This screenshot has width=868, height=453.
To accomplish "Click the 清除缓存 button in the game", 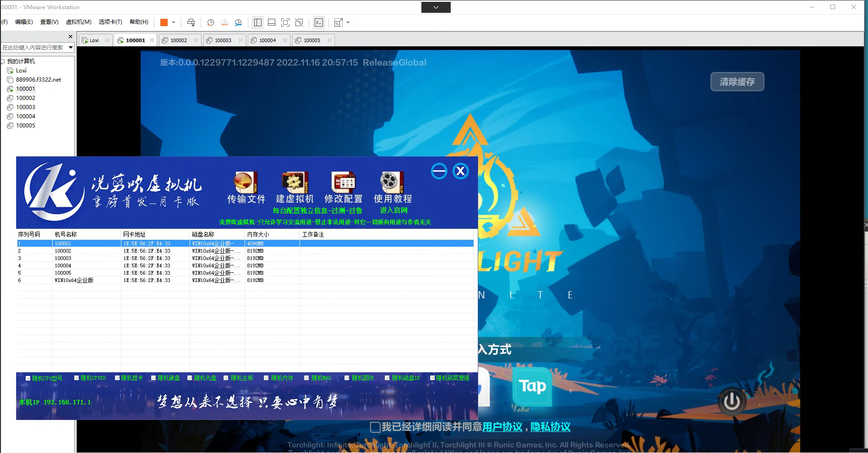I will [x=737, y=82].
